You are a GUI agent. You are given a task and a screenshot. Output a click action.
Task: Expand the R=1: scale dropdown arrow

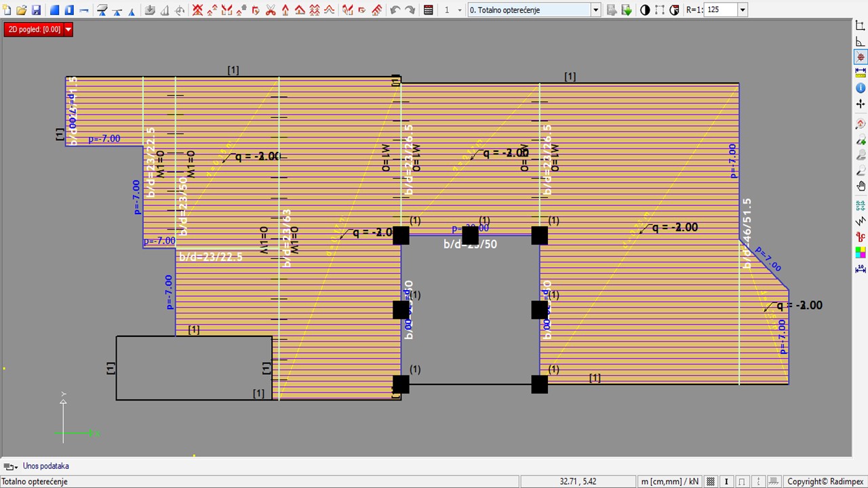click(743, 10)
